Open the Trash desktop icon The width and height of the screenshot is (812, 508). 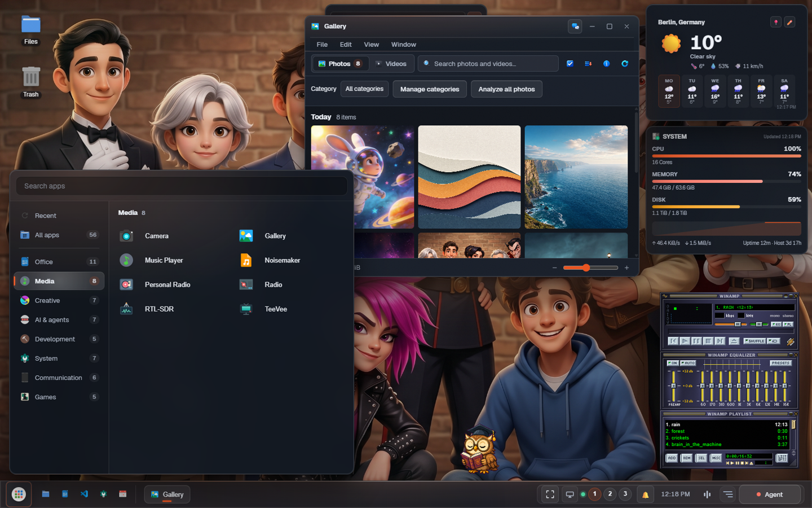pos(31,82)
